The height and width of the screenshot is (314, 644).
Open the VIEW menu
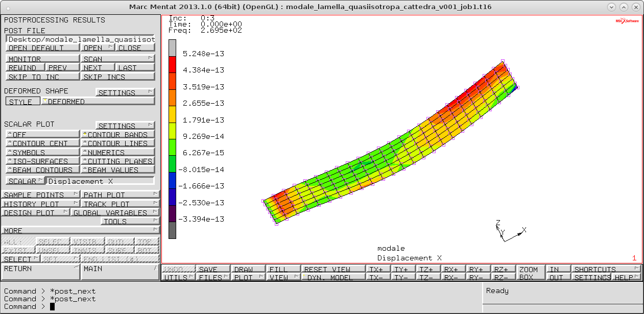283,277
